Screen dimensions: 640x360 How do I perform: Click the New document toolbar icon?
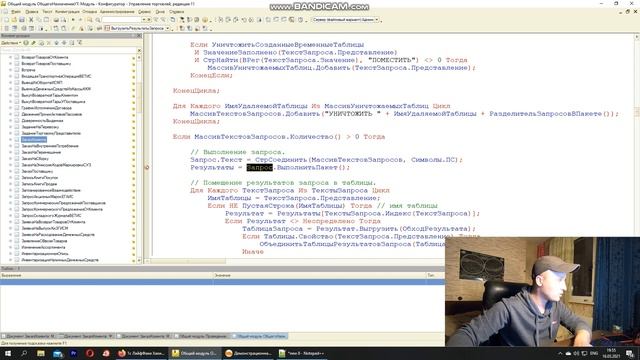pyautogui.click(x=7, y=20)
